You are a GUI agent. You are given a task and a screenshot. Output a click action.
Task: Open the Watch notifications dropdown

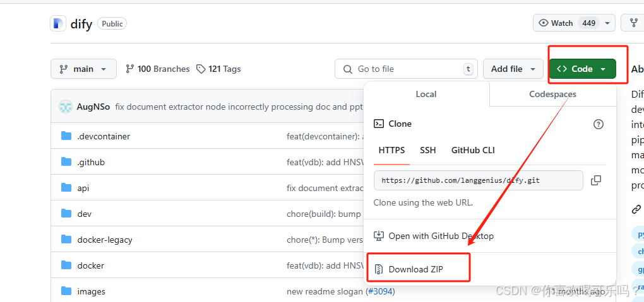click(574, 23)
